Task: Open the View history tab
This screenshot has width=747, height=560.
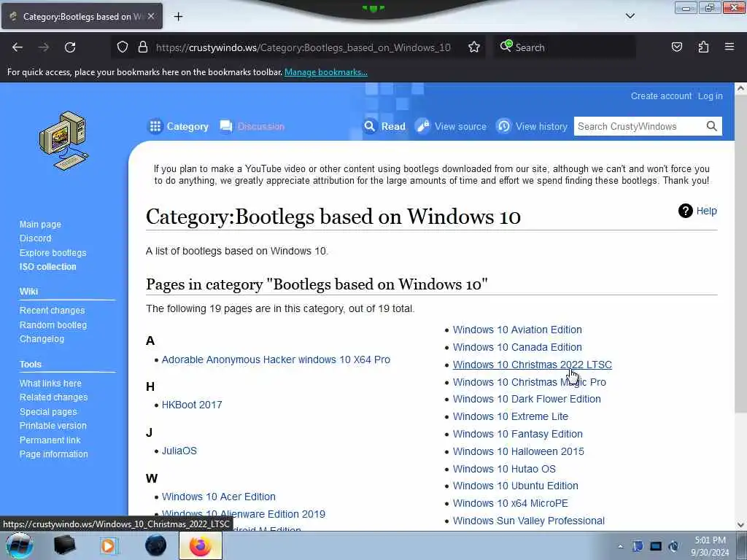Action: (x=532, y=126)
